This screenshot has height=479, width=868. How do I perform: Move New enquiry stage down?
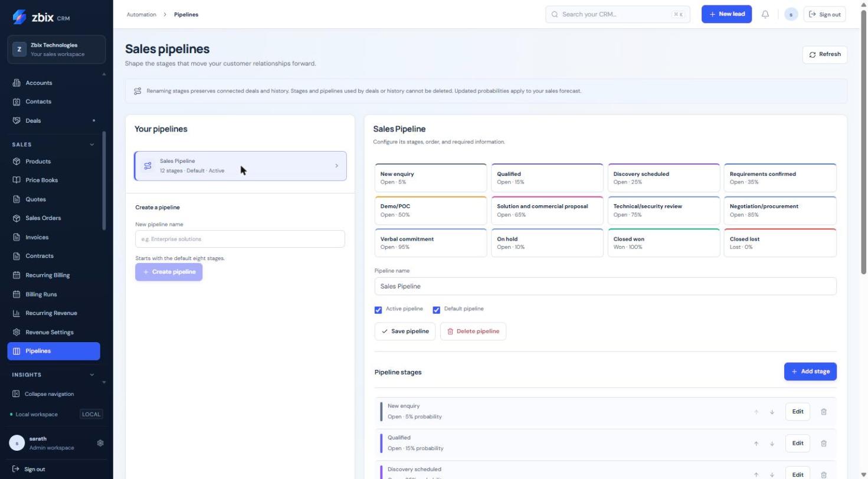pyautogui.click(x=772, y=412)
